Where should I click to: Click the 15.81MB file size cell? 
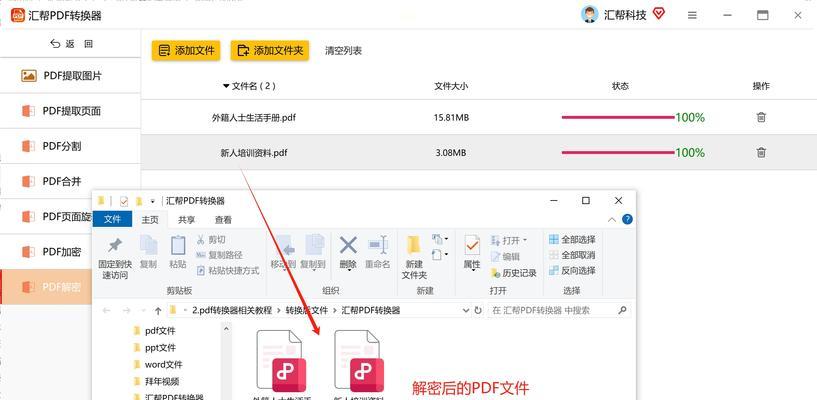(451, 118)
